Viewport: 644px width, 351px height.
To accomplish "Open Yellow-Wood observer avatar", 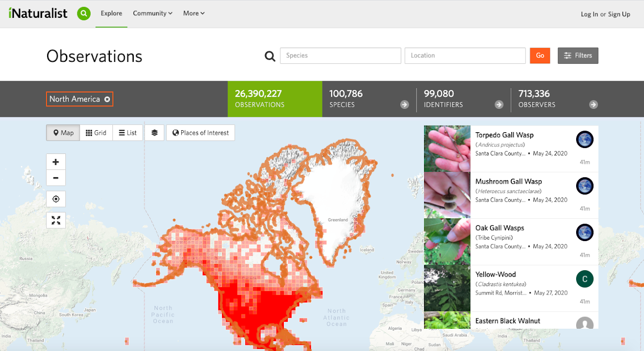I will point(585,279).
